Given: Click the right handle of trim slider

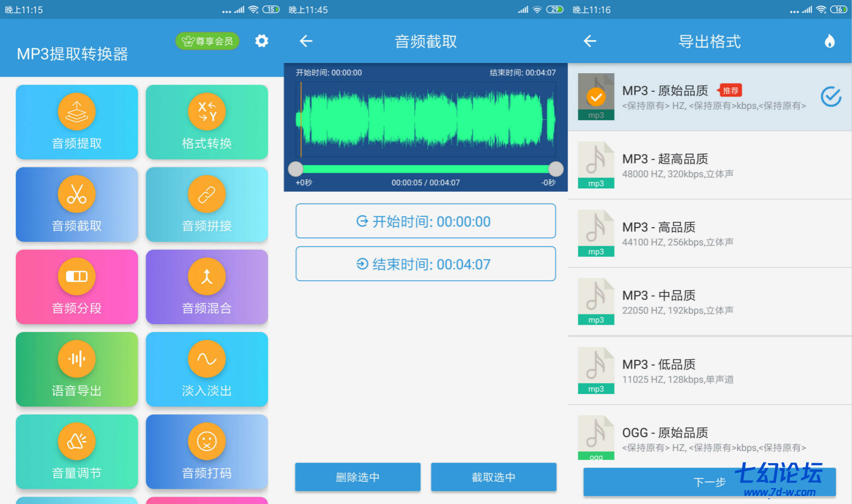Looking at the screenshot, I should click(556, 169).
